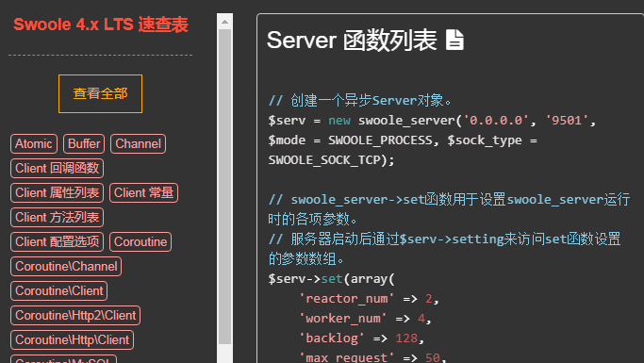Click the sidebar scrollbar up arrow
The width and height of the screenshot is (644, 363).
224,22
